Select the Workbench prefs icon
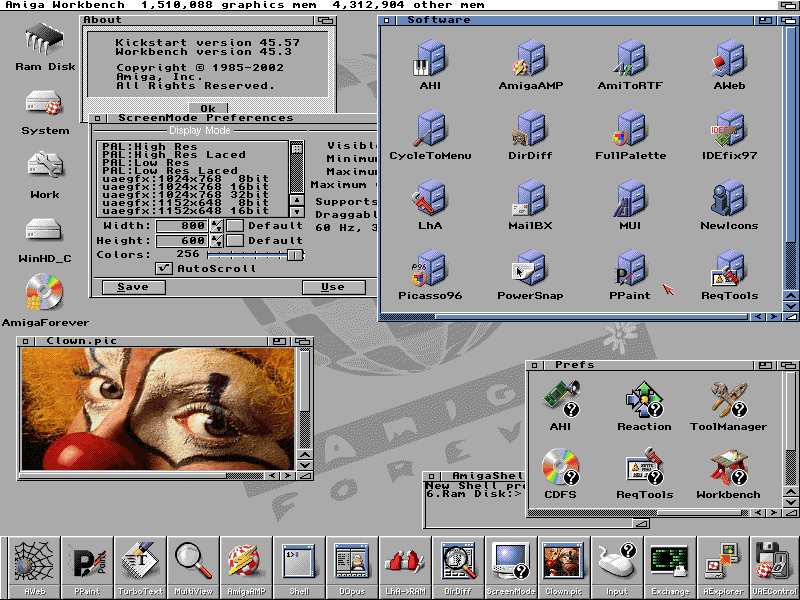 pyautogui.click(x=729, y=466)
